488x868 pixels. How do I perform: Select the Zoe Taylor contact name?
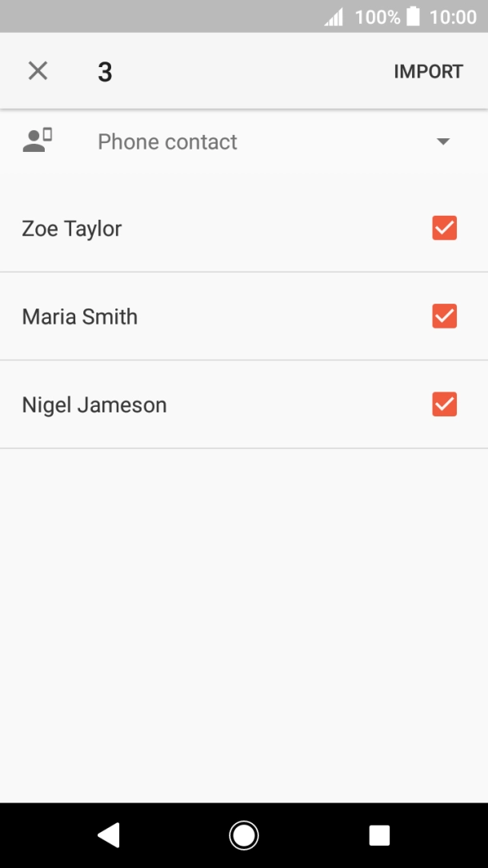click(72, 229)
